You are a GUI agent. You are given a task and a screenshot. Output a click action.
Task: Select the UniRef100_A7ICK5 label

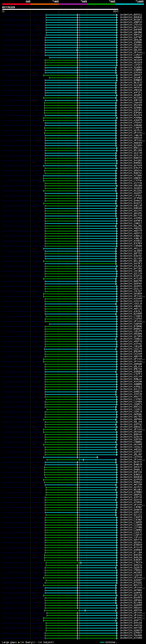(131, 278)
